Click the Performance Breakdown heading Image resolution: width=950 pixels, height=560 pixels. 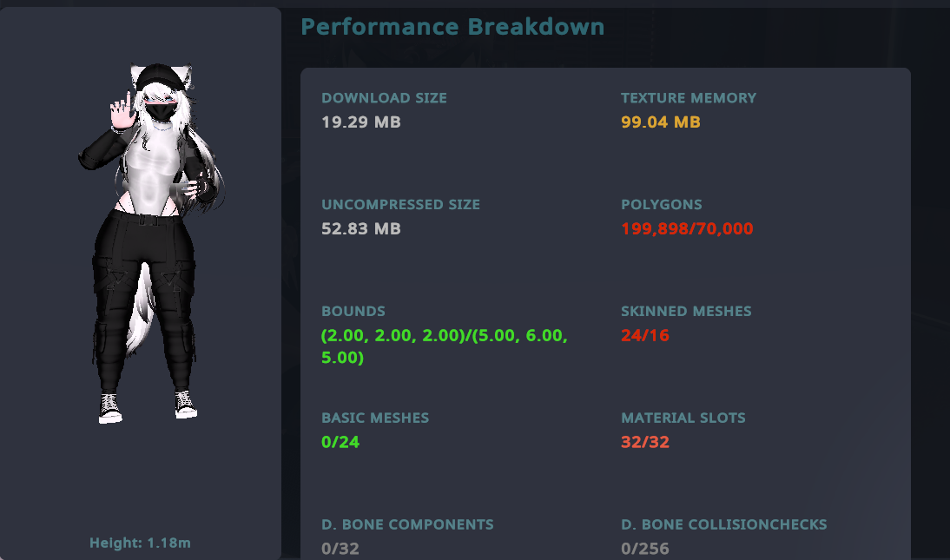452,27
